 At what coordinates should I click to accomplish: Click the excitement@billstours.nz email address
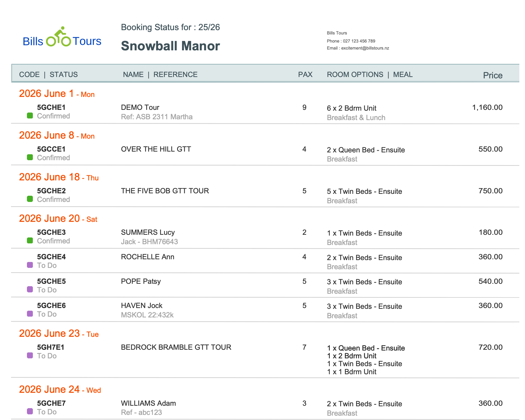pyautogui.click(x=365, y=48)
